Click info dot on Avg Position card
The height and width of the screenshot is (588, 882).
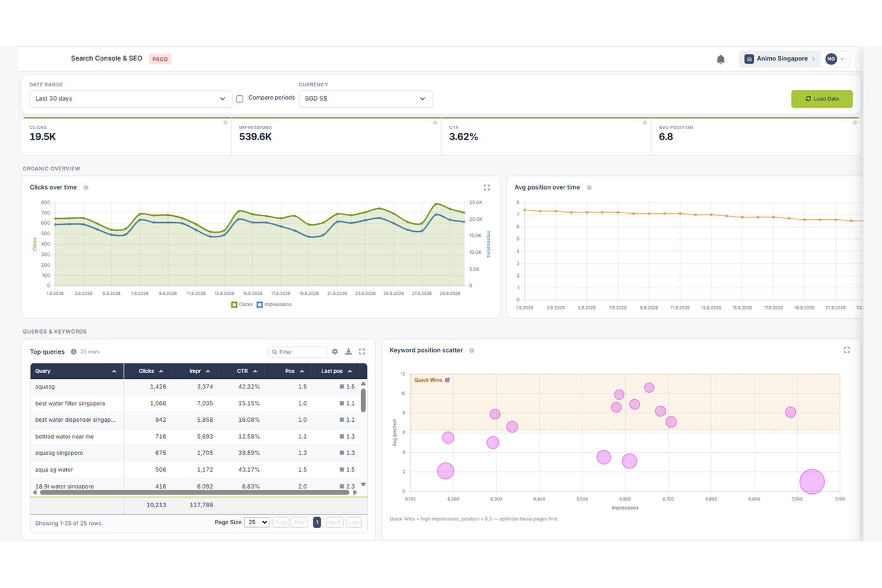(x=855, y=123)
